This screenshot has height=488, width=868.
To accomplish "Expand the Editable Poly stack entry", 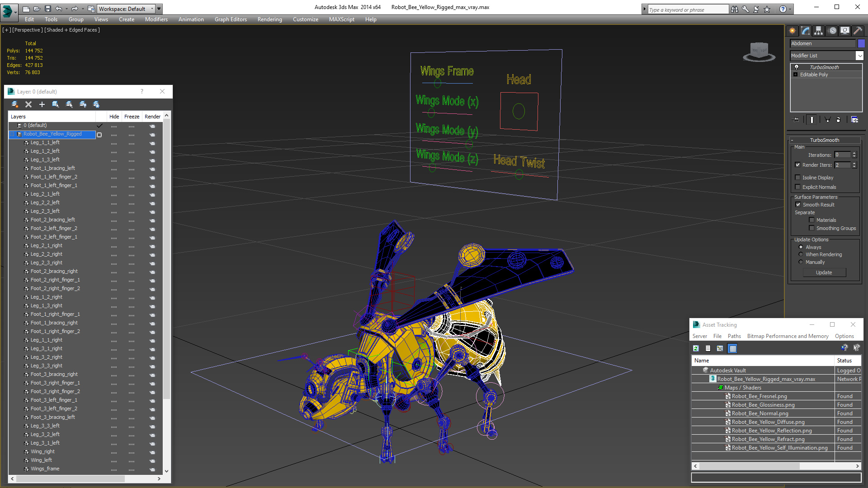I will pos(796,75).
